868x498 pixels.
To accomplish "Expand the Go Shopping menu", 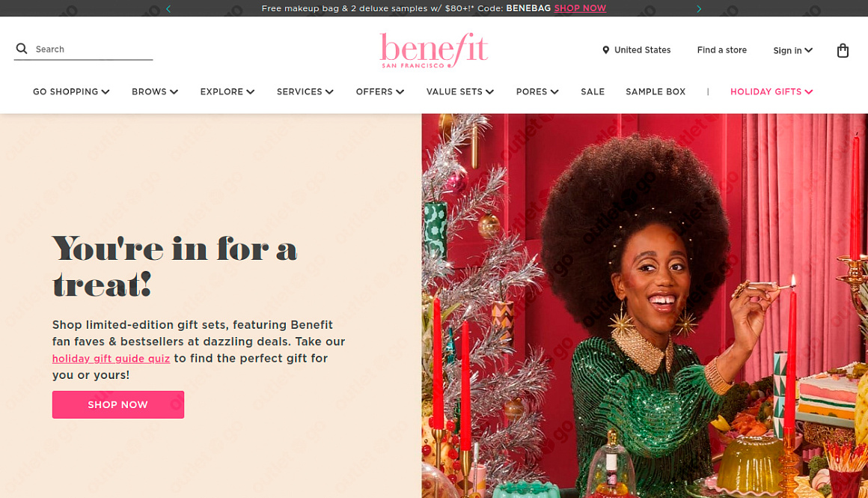I will [x=71, y=92].
